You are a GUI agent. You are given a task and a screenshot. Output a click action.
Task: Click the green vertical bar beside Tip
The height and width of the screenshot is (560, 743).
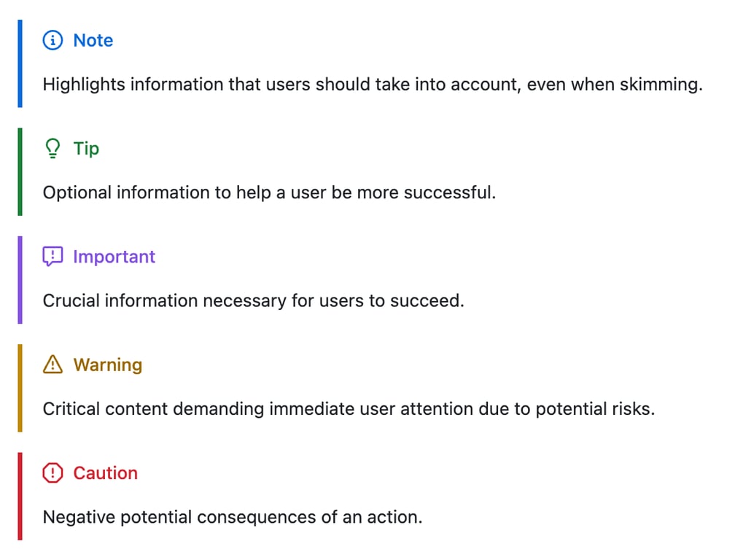click(20, 171)
